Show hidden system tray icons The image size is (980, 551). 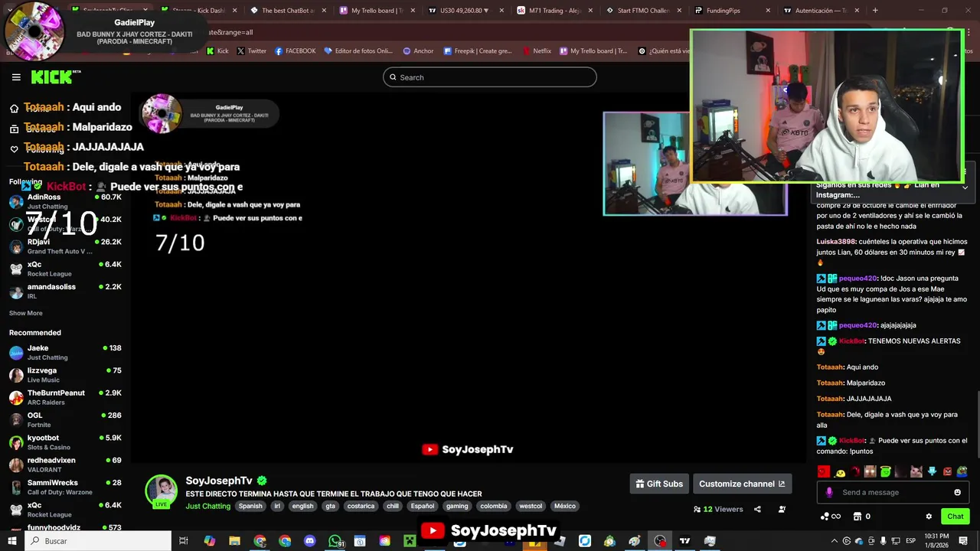click(x=835, y=541)
